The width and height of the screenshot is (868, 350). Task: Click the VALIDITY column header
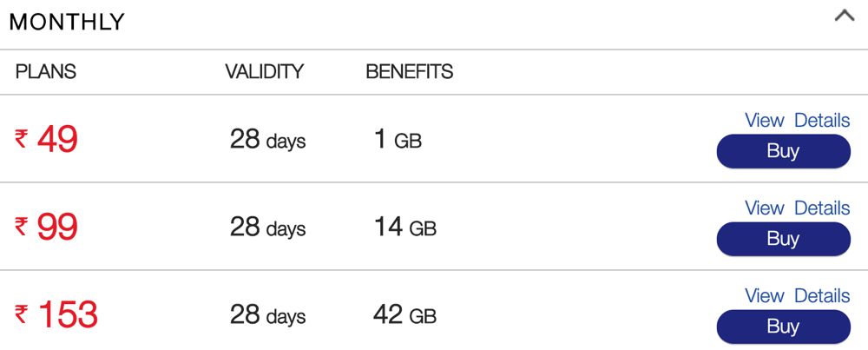(x=264, y=72)
